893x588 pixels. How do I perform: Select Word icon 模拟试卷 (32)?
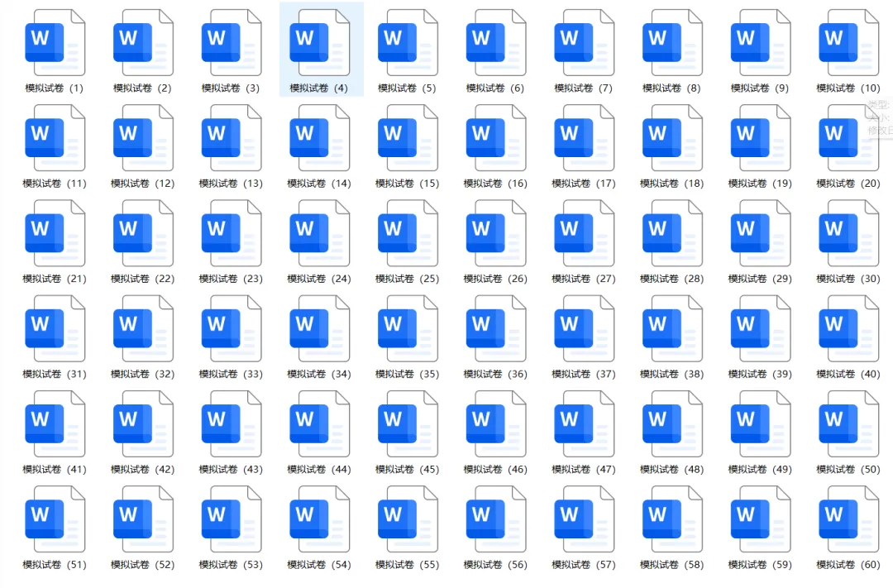[x=144, y=329]
